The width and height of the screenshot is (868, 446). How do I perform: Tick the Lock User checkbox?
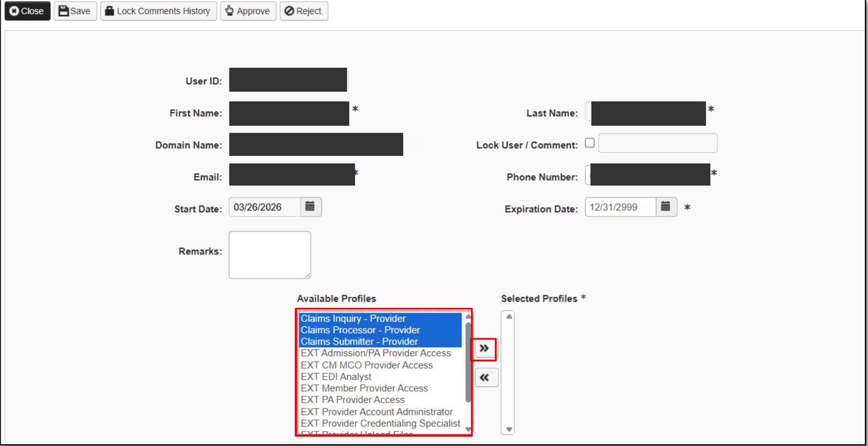pyautogui.click(x=590, y=143)
